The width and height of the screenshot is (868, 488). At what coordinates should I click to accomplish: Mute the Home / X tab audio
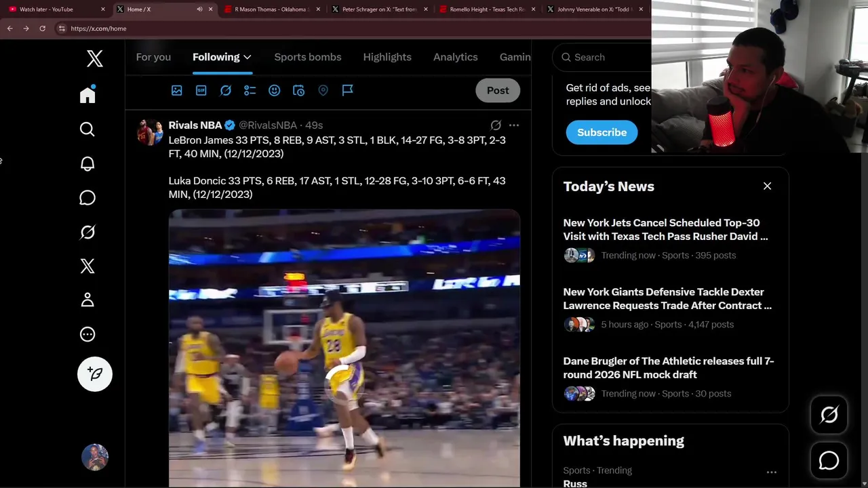[199, 9]
